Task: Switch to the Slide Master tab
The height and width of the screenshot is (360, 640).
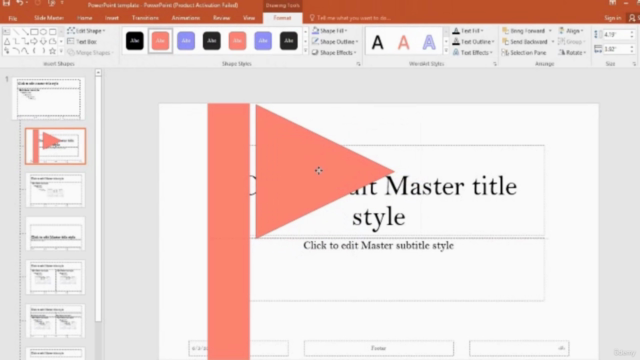Action: click(49, 18)
